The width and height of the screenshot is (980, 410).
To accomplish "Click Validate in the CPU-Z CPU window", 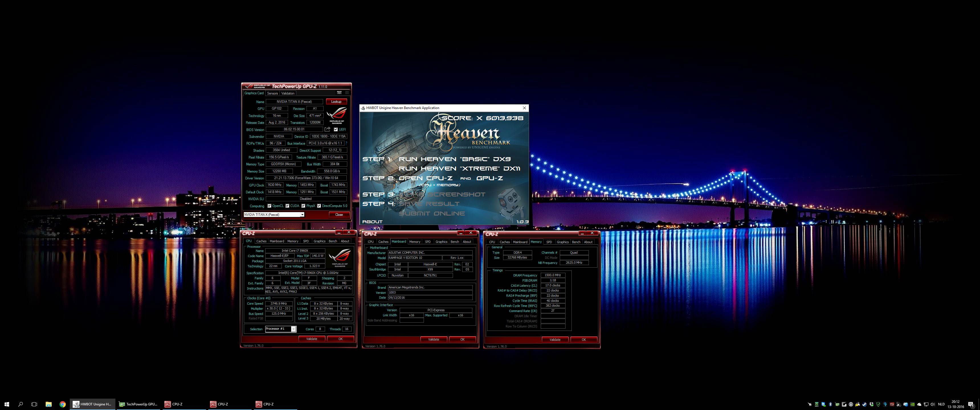I will click(312, 339).
